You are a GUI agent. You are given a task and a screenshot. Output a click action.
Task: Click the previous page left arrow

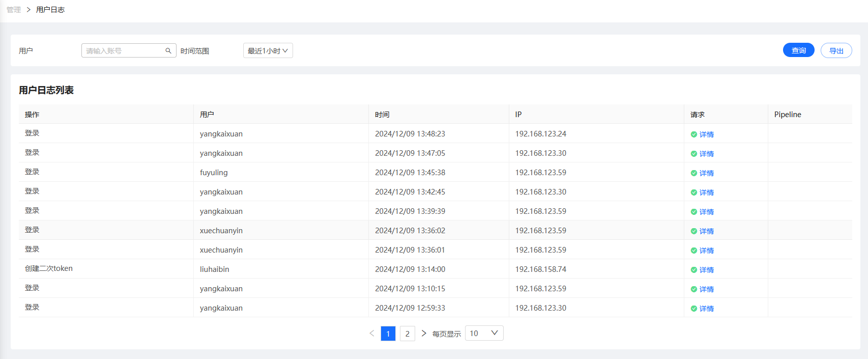(372, 334)
